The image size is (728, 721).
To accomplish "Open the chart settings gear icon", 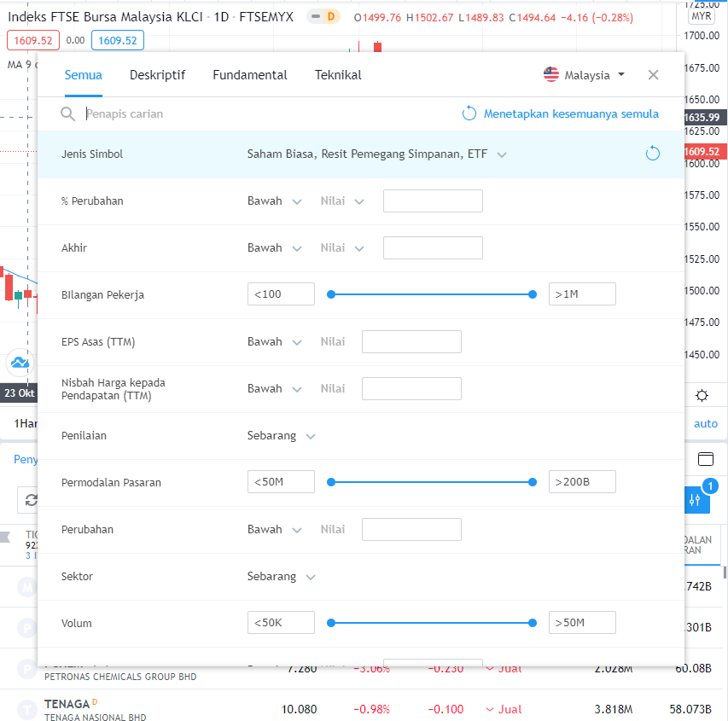I will point(702,395).
